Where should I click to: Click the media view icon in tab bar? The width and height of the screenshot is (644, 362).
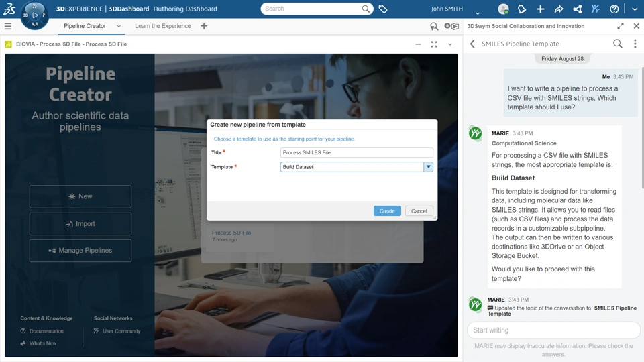pos(451,26)
